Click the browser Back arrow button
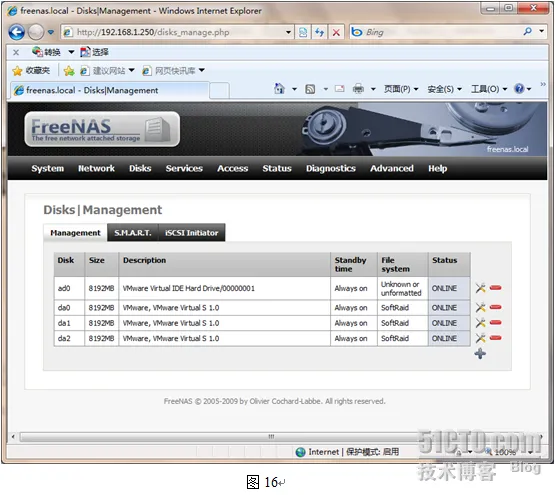The width and height of the screenshot is (555, 495). coord(16,32)
